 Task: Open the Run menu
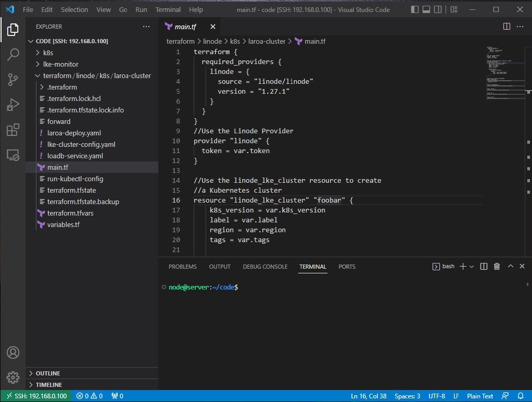click(141, 9)
